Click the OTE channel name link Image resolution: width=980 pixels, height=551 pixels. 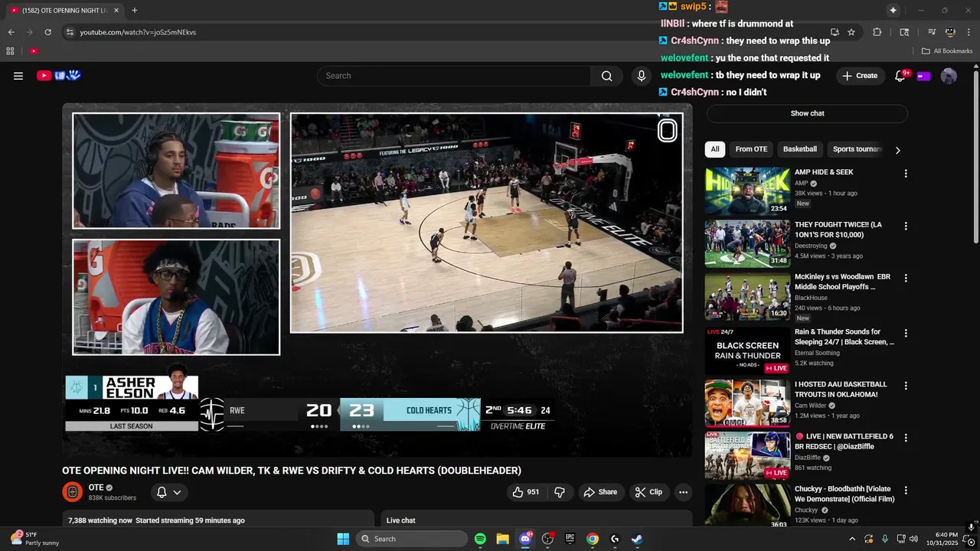(x=96, y=487)
